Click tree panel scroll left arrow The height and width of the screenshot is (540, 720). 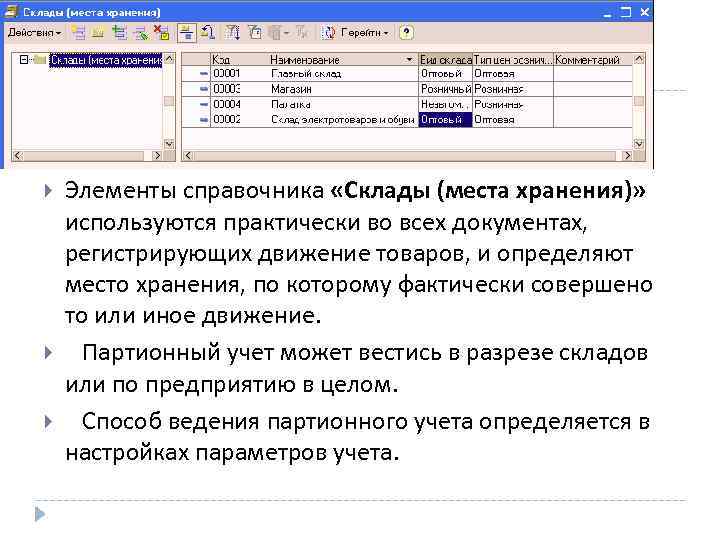click(x=17, y=156)
